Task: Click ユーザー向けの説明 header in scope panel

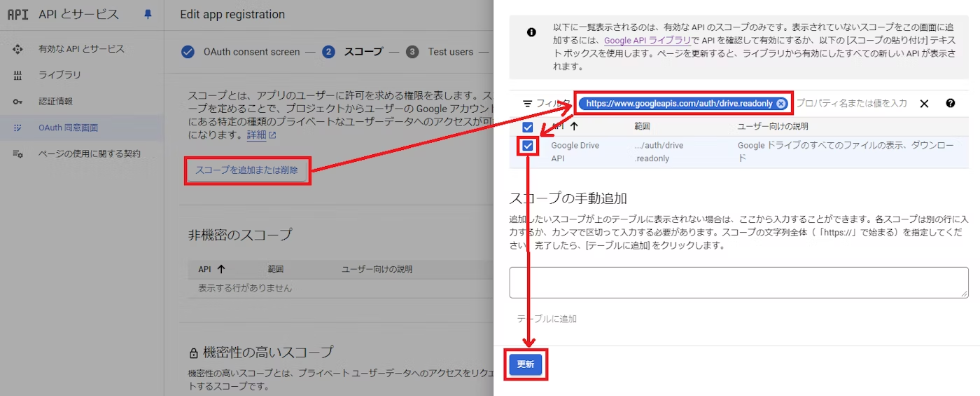Action: pos(773,127)
